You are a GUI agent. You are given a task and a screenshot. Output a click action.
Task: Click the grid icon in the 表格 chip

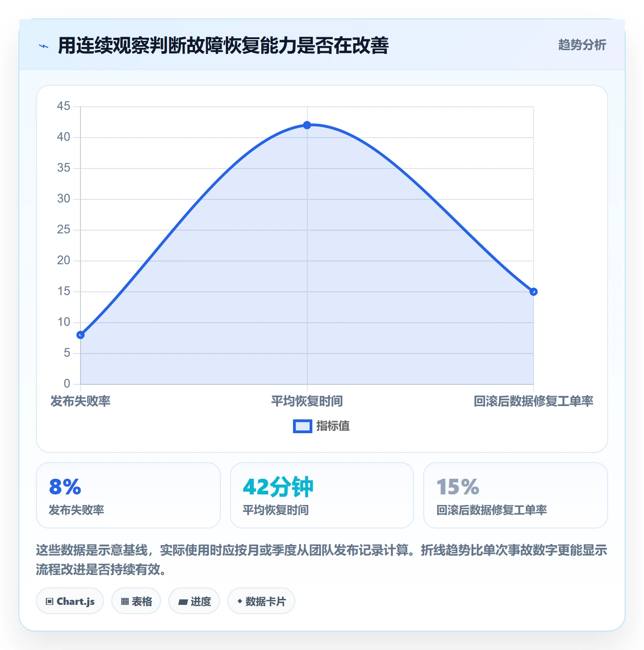(x=125, y=602)
